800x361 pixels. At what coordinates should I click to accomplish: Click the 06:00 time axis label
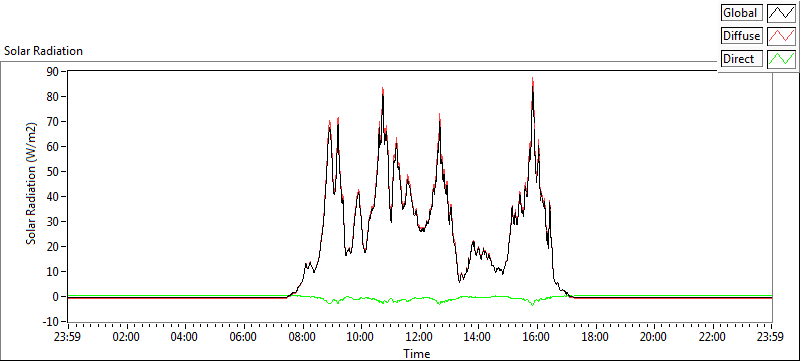tap(243, 337)
